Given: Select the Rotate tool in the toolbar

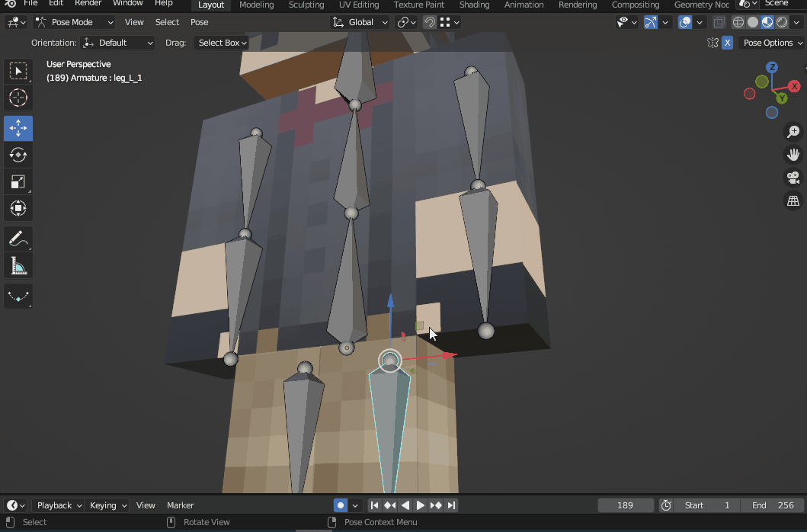Looking at the screenshot, I should tap(18, 155).
